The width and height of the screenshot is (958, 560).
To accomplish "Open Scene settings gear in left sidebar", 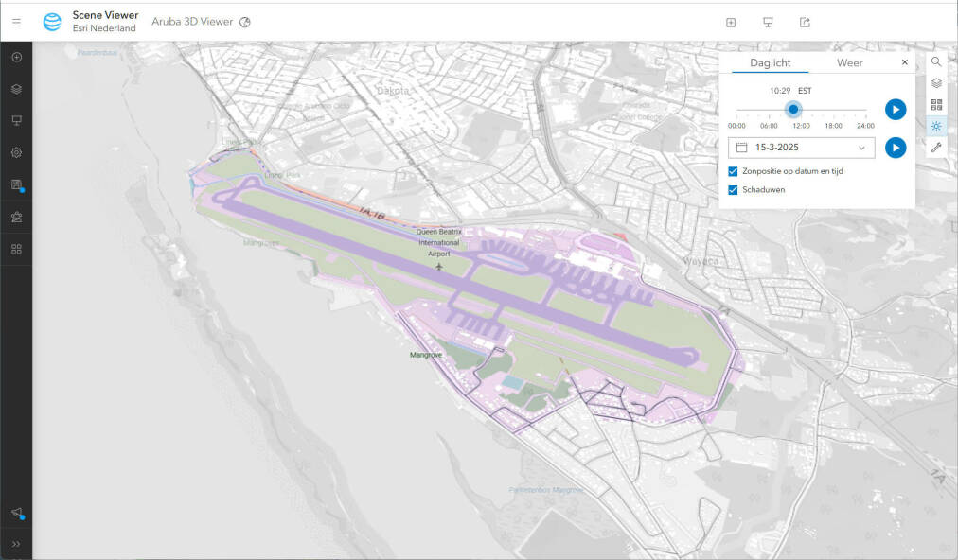I will click(16, 152).
